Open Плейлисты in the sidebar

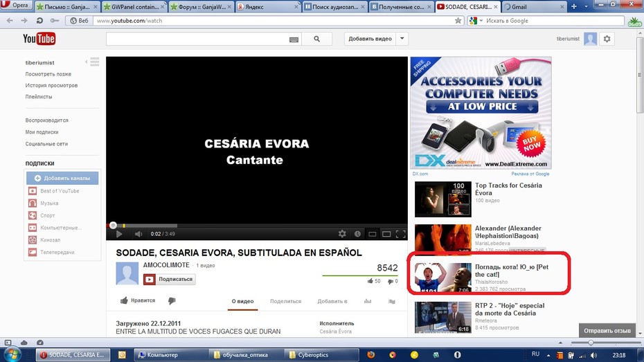coord(39,97)
